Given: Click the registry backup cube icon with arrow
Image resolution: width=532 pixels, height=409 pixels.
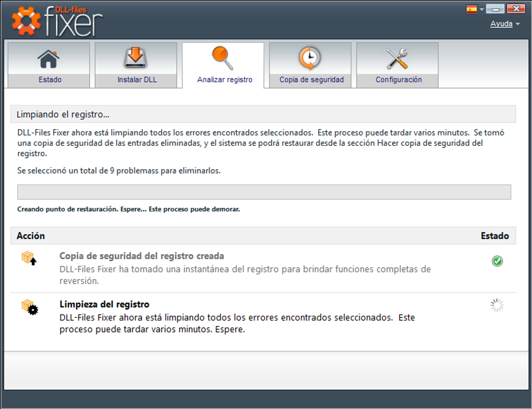Looking at the screenshot, I should pos(29,258).
